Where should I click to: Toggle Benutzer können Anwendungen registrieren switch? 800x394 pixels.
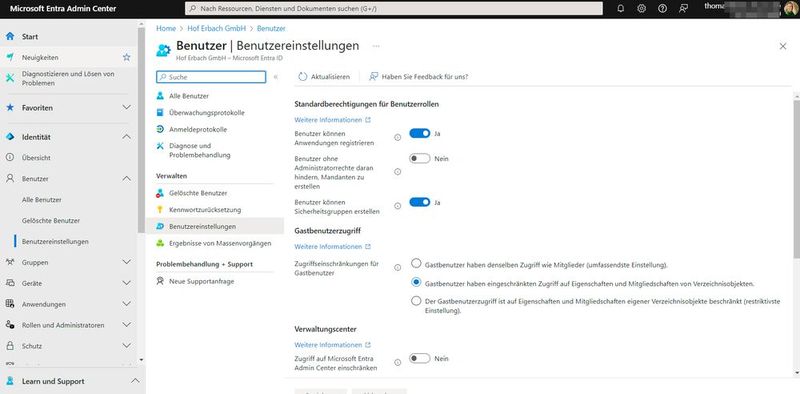pyautogui.click(x=420, y=134)
